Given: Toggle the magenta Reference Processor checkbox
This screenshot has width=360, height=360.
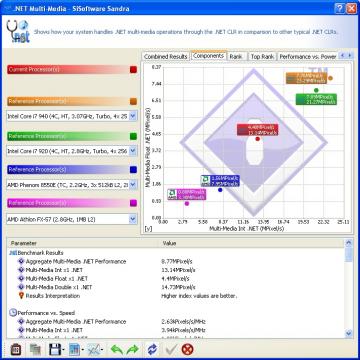Looking at the screenshot, I should coord(133,203).
